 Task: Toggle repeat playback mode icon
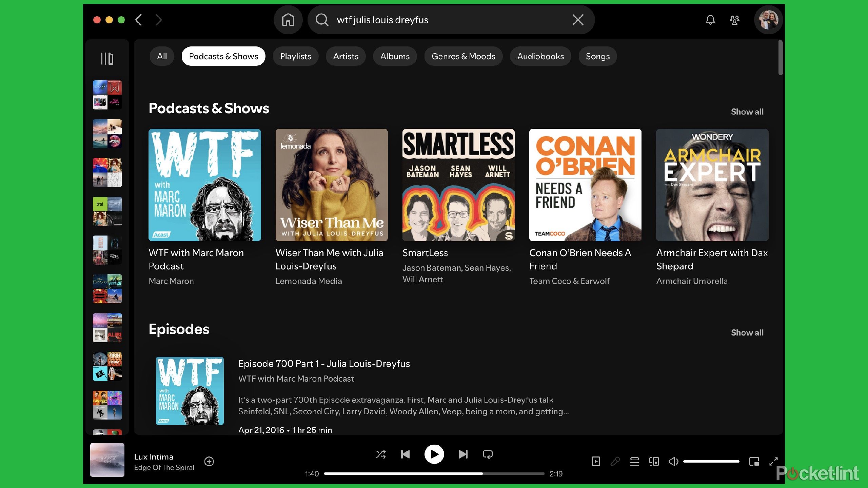tap(488, 454)
